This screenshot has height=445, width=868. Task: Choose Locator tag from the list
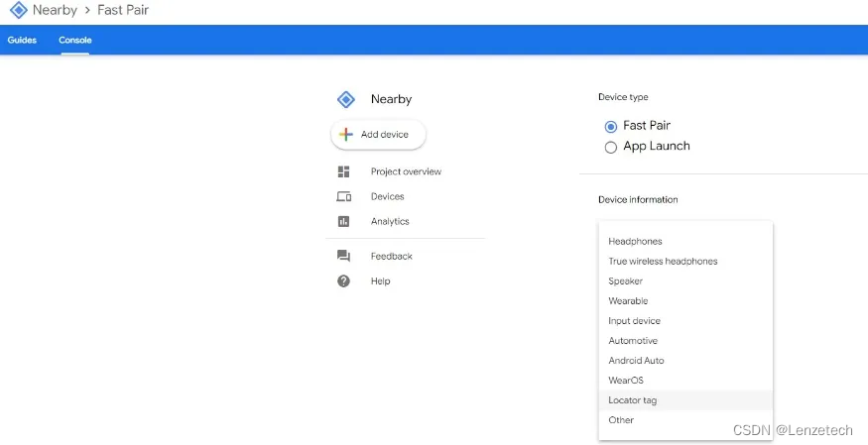685,400
